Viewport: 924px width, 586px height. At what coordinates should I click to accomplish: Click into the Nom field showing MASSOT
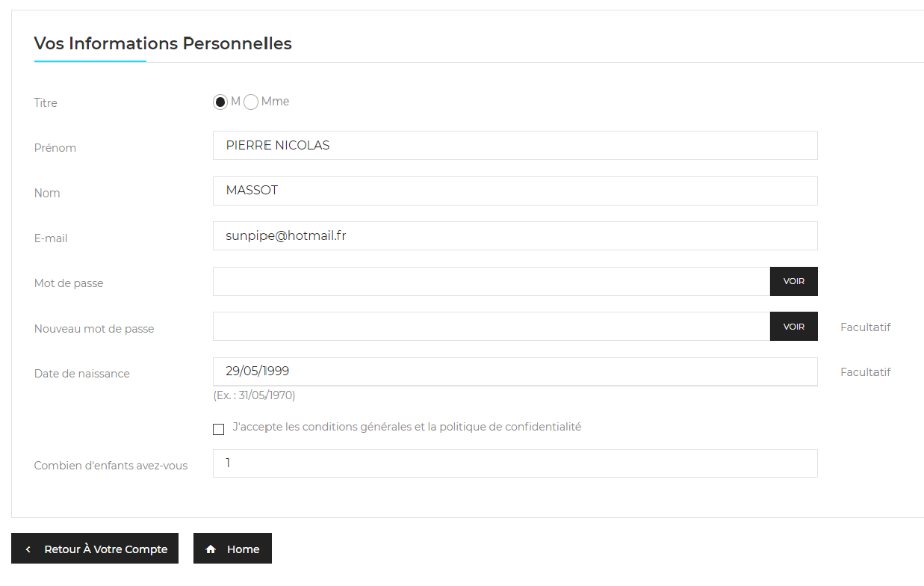tap(515, 191)
